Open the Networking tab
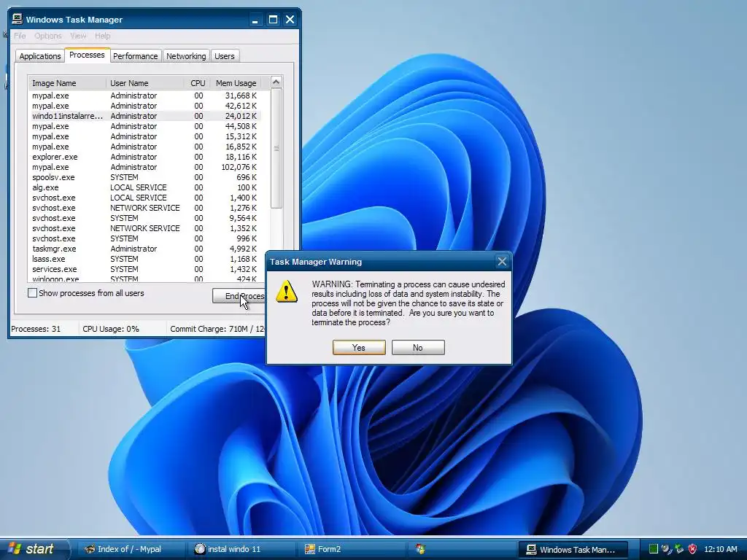This screenshot has width=747, height=560. pyautogui.click(x=186, y=56)
